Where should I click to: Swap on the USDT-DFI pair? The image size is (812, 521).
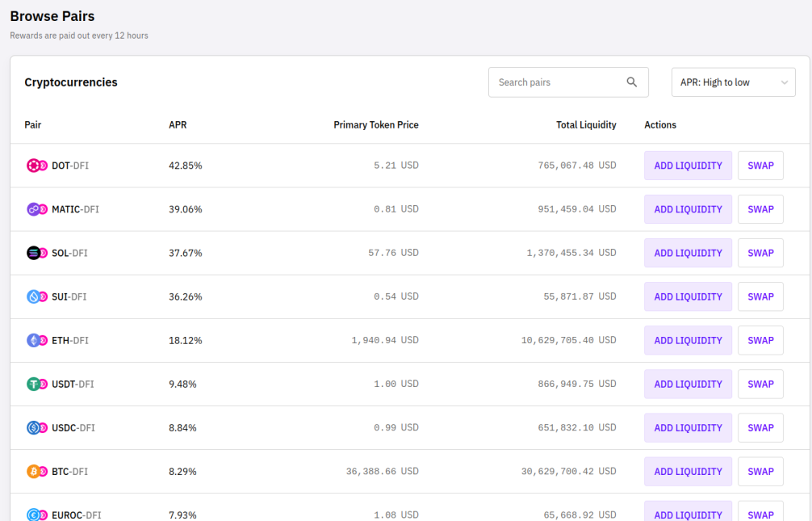point(760,384)
